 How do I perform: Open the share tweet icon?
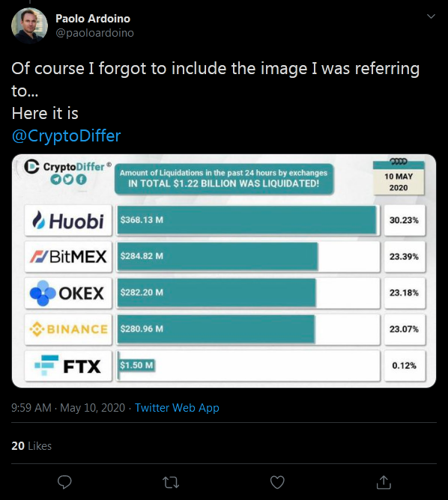[384, 482]
